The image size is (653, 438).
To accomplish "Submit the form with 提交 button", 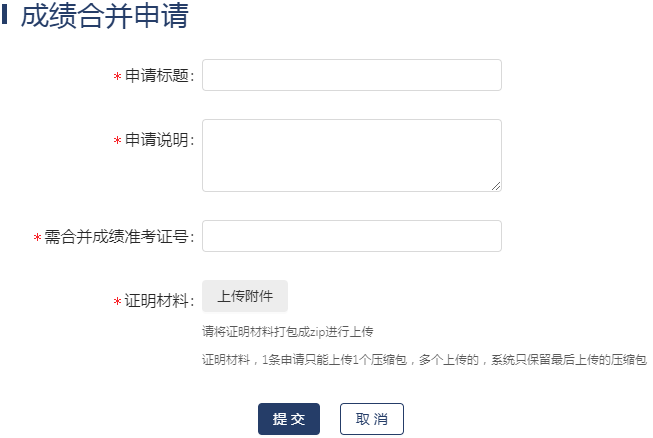I will click(x=288, y=419).
